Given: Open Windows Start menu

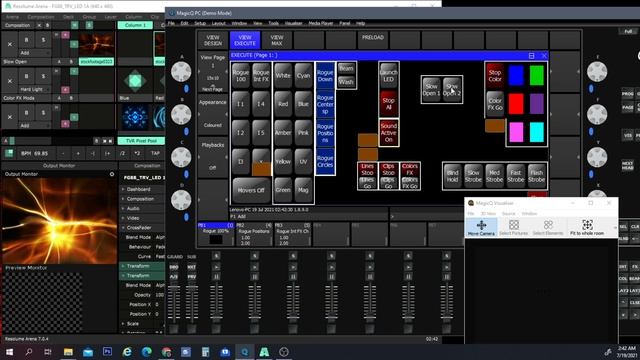Looking at the screenshot, I should [x=9, y=351].
